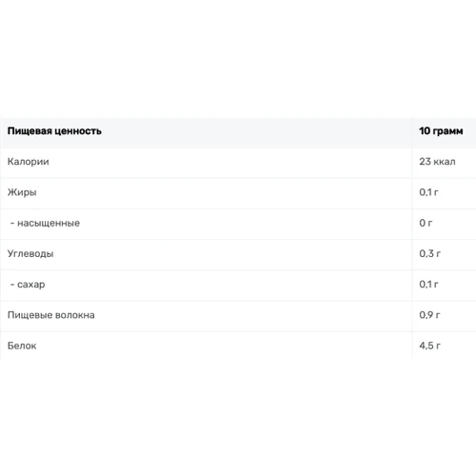The height and width of the screenshot is (476, 476).
Task: Click the "- насыщенные" sub-row label
Action: click(x=45, y=223)
